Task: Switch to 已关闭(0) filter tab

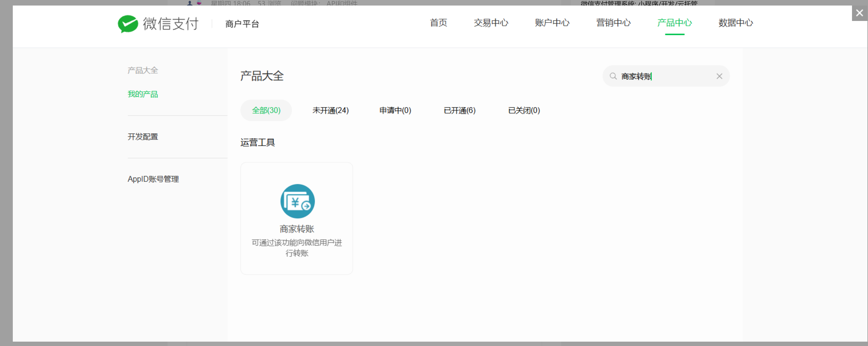Action: 524,110
